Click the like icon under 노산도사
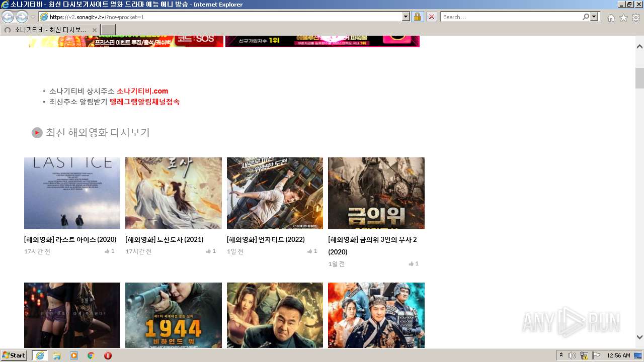Screen dimensions: 644x362 [208, 251]
